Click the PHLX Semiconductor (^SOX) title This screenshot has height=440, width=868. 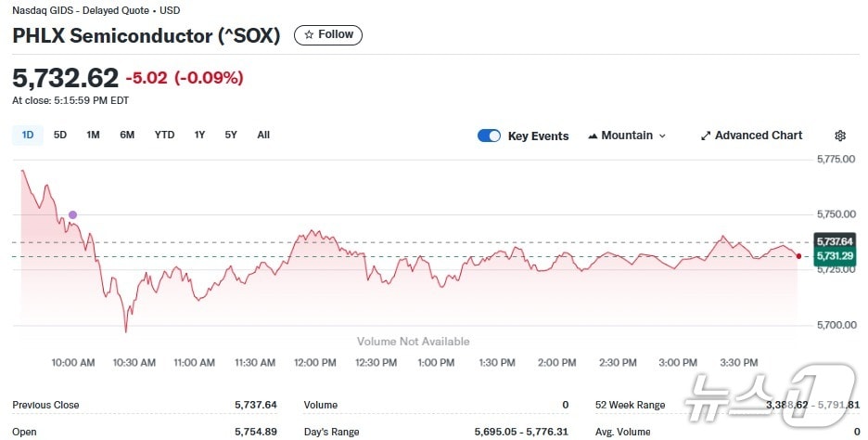point(147,35)
